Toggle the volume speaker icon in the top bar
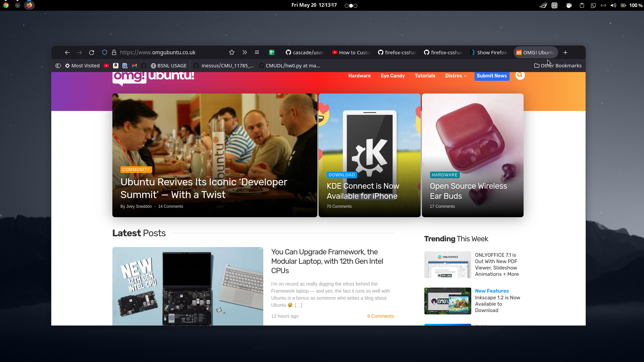The image size is (644, 362). click(613, 5)
